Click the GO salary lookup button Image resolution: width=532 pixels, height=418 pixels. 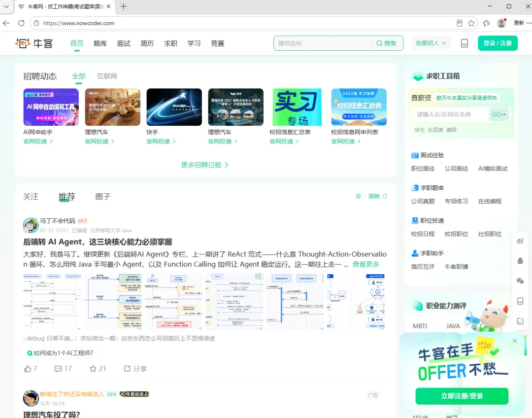[x=499, y=114]
